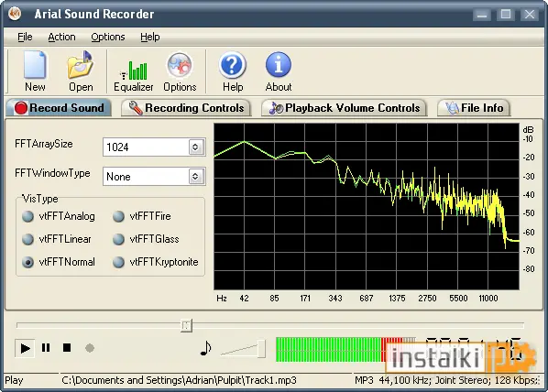The image size is (548, 392).
Task: Open the Action menu
Action: [61, 37]
